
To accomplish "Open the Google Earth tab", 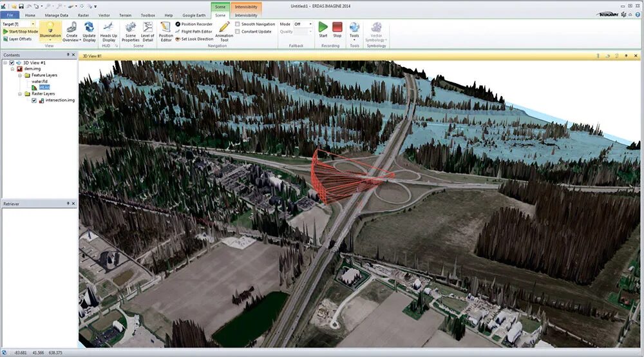I will tap(194, 15).
